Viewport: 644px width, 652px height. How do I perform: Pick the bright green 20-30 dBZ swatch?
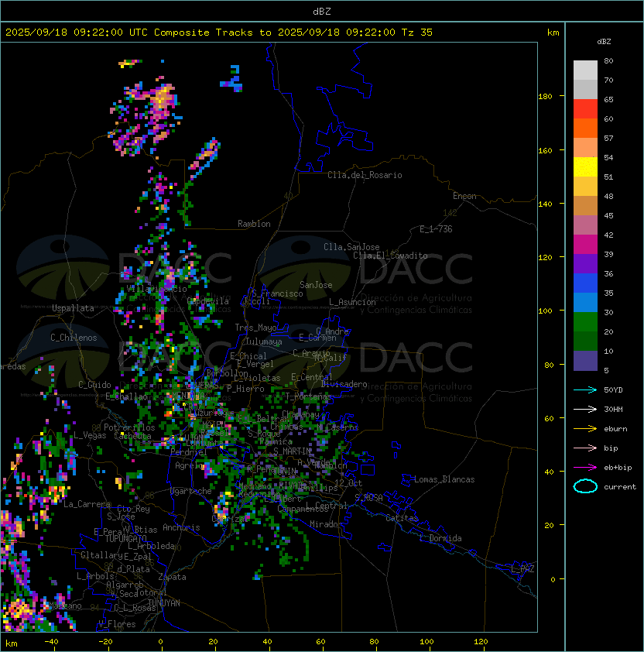[x=585, y=321]
